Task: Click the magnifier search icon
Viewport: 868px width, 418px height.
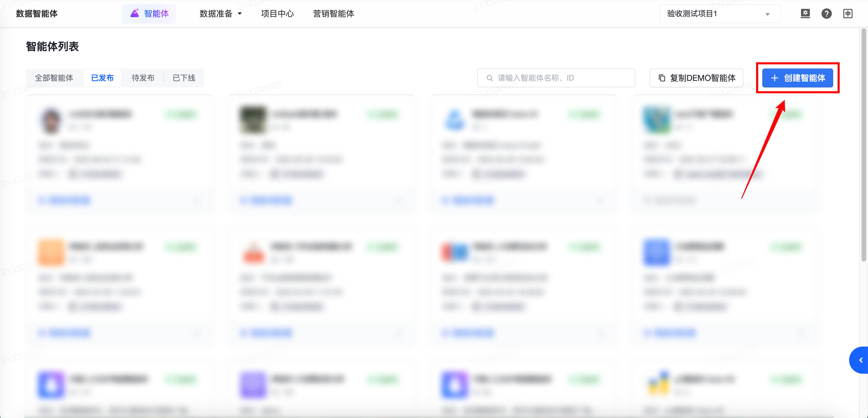Action: tap(490, 78)
